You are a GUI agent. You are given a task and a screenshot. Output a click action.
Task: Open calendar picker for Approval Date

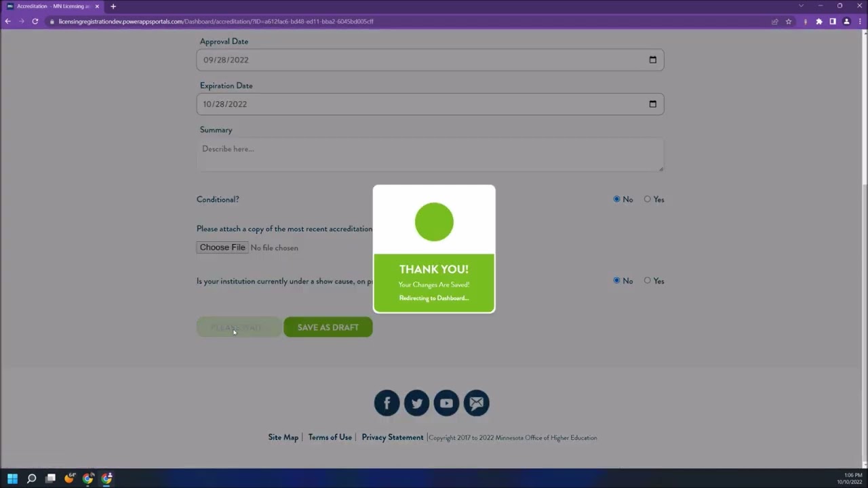(652, 60)
